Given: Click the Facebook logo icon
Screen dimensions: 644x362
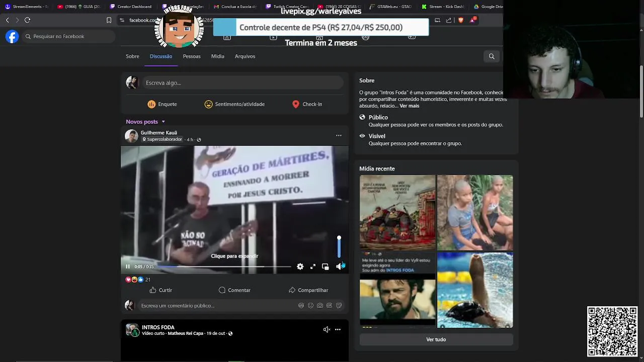Looking at the screenshot, I should click(12, 36).
